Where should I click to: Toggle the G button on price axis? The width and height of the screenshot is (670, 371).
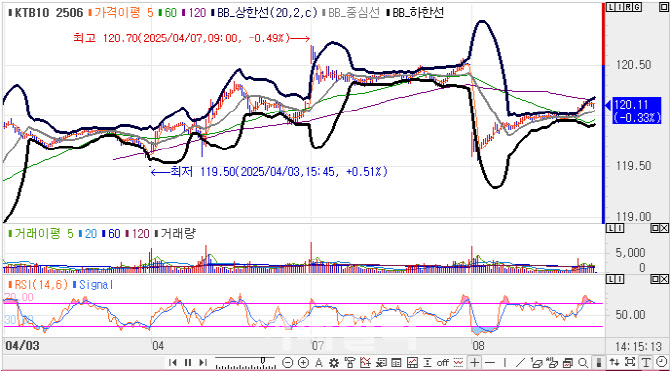[x=637, y=7]
